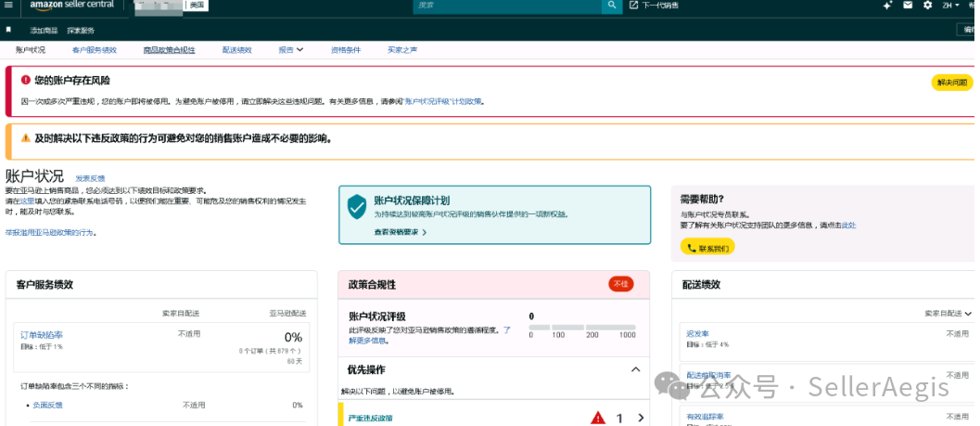Click the bookmark icon in the favorites bar
The image size is (980, 426).
point(8,30)
